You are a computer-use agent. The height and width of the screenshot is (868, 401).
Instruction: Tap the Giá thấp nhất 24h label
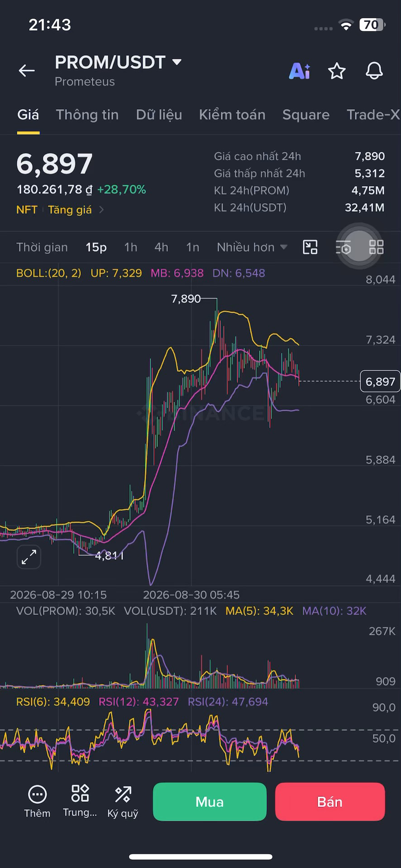pos(260,174)
